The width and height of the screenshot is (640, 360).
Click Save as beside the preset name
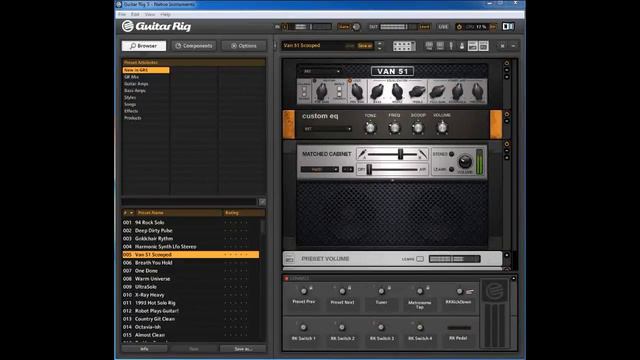365,46
